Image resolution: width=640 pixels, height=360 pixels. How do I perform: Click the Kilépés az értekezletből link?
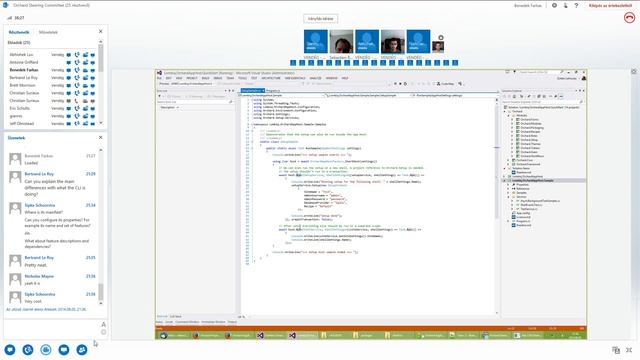point(610,5)
